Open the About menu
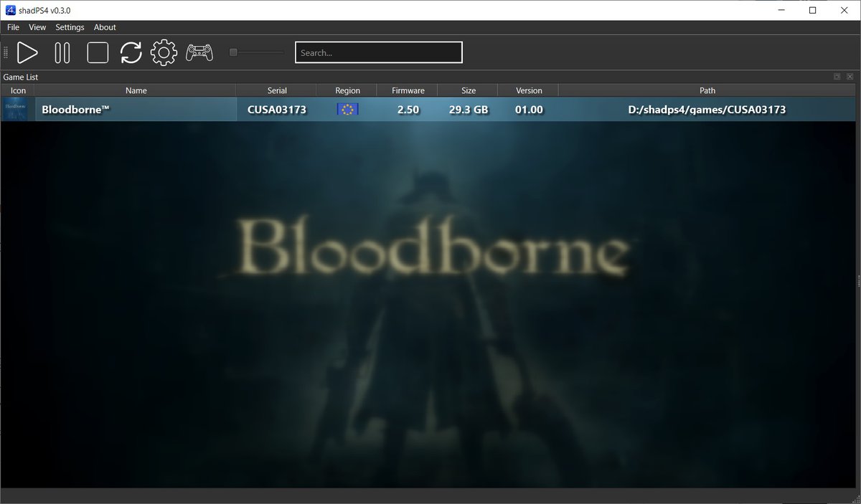861x504 pixels. point(105,27)
